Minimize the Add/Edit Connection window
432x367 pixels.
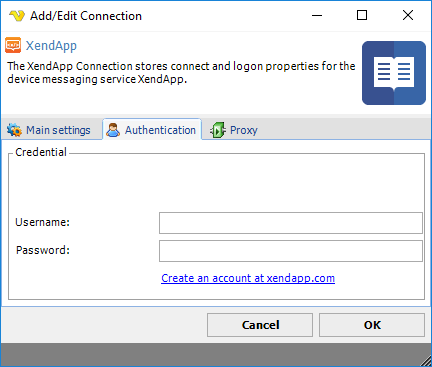pos(317,15)
